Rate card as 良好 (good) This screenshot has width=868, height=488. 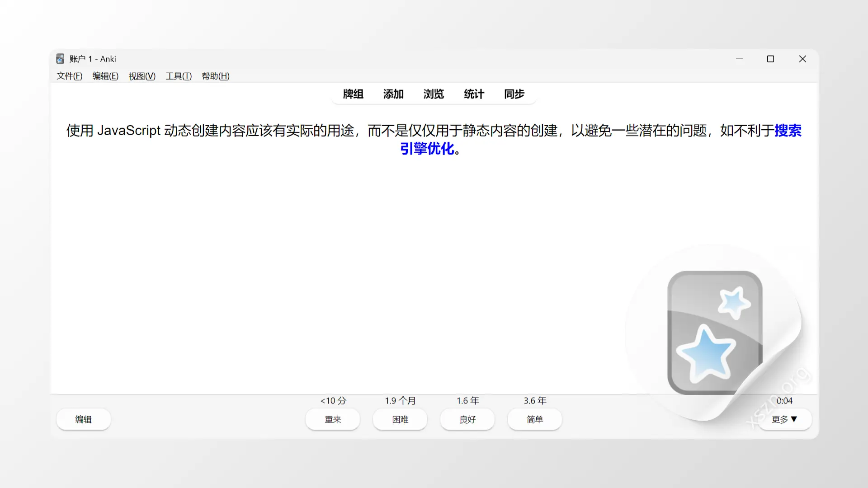point(467,419)
